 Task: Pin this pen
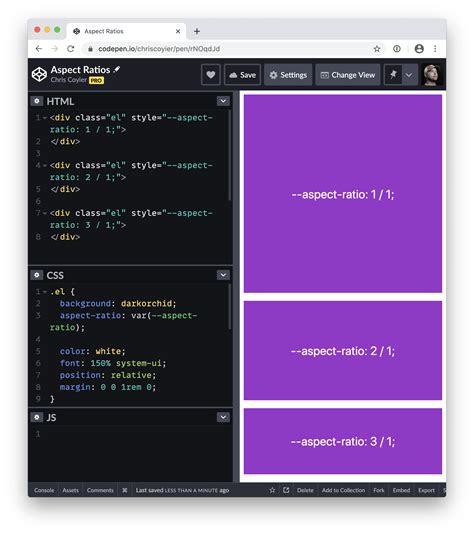(x=393, y=75)
